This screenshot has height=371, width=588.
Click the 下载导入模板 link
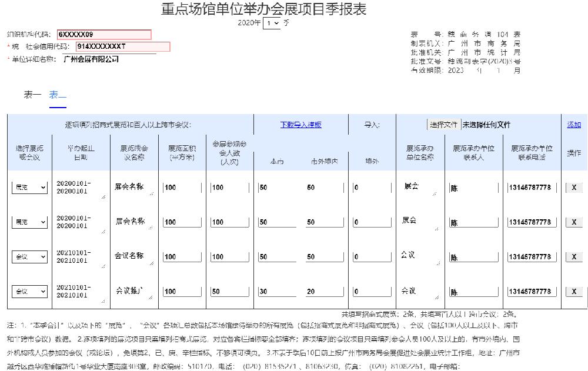(x=300, y=125)
